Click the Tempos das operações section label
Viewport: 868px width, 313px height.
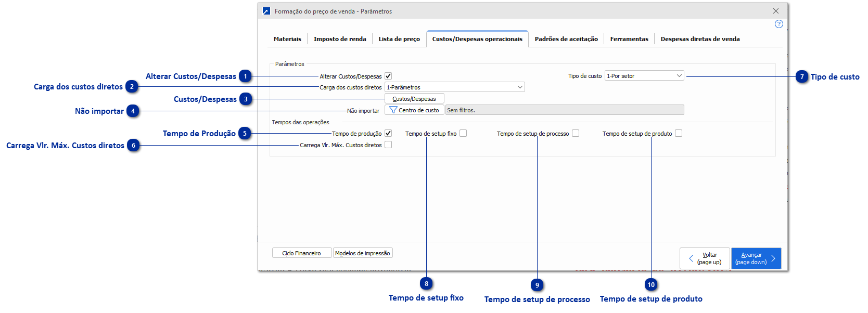click(x=300, y=122)
